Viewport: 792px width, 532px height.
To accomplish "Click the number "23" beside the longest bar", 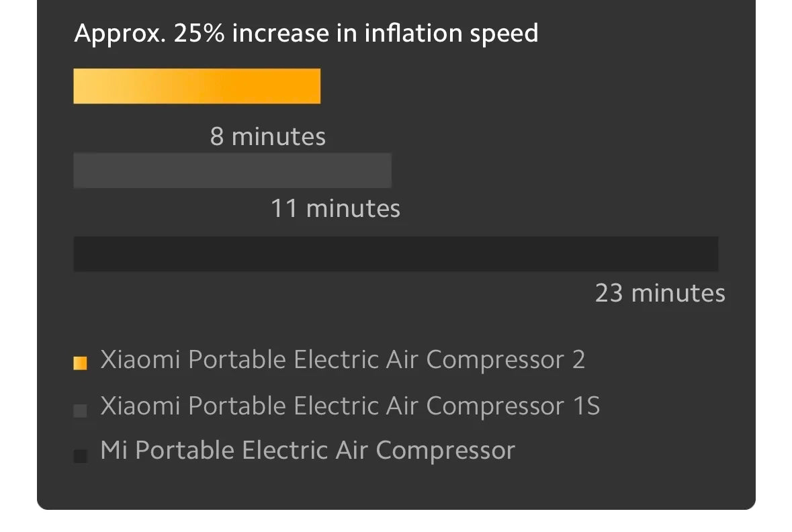I will point(609,294).
